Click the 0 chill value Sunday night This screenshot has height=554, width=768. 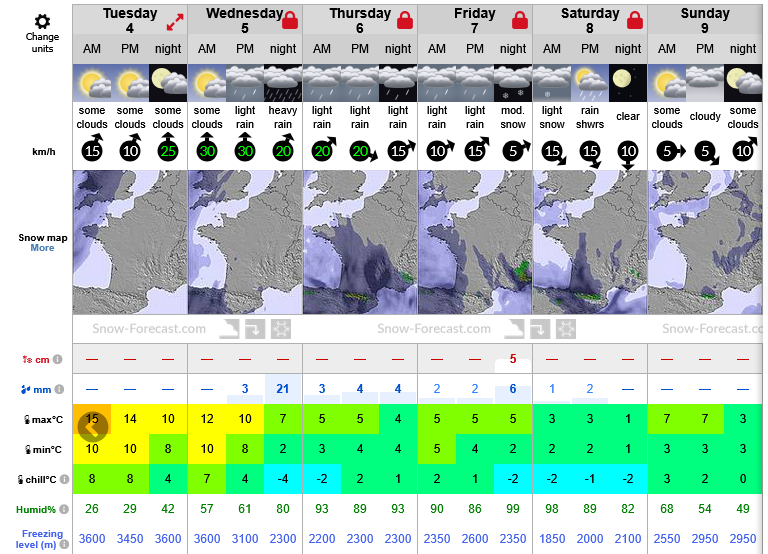743,479
